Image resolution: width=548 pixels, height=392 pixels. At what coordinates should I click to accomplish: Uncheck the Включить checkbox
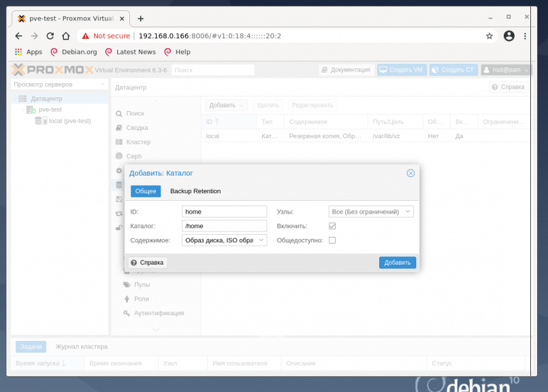pos(332,225)
